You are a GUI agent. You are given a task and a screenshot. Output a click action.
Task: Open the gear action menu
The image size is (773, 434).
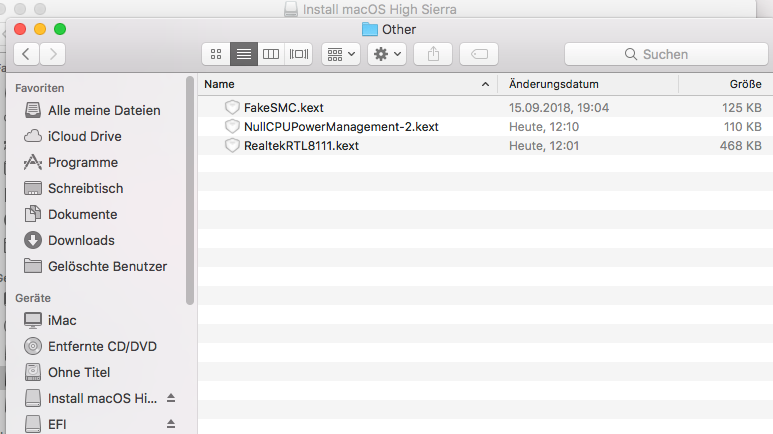click(387, 54)
